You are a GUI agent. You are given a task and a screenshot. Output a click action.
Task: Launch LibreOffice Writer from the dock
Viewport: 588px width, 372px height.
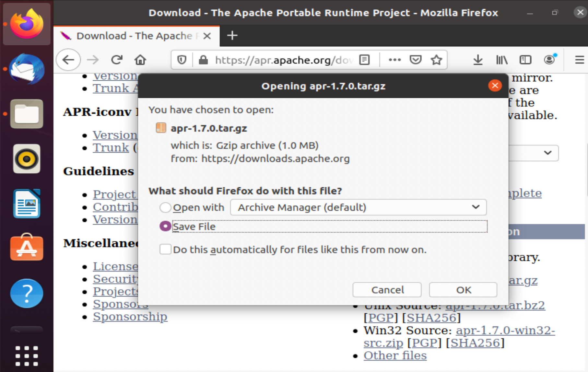(27, 203)
